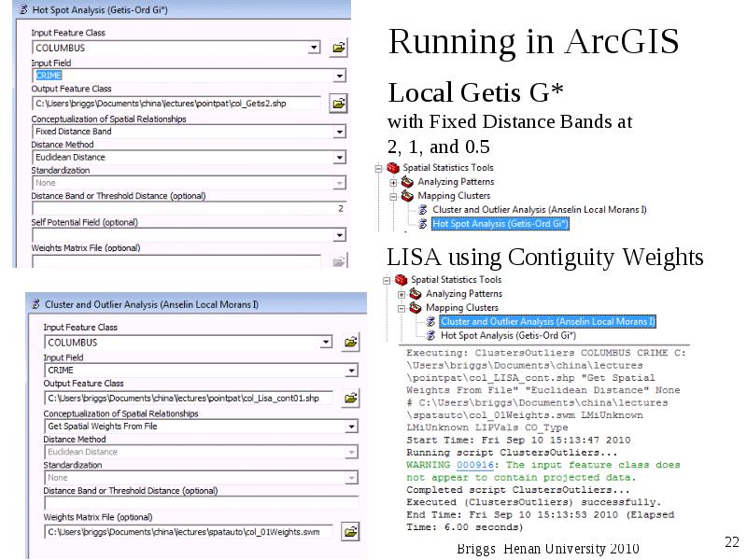Image resolution: width=747 pixels, height=560 pixels.
Task: Click the highlighted Hot Spot Analysis script icon under Local Getis G*
Action: pos(423,223)
